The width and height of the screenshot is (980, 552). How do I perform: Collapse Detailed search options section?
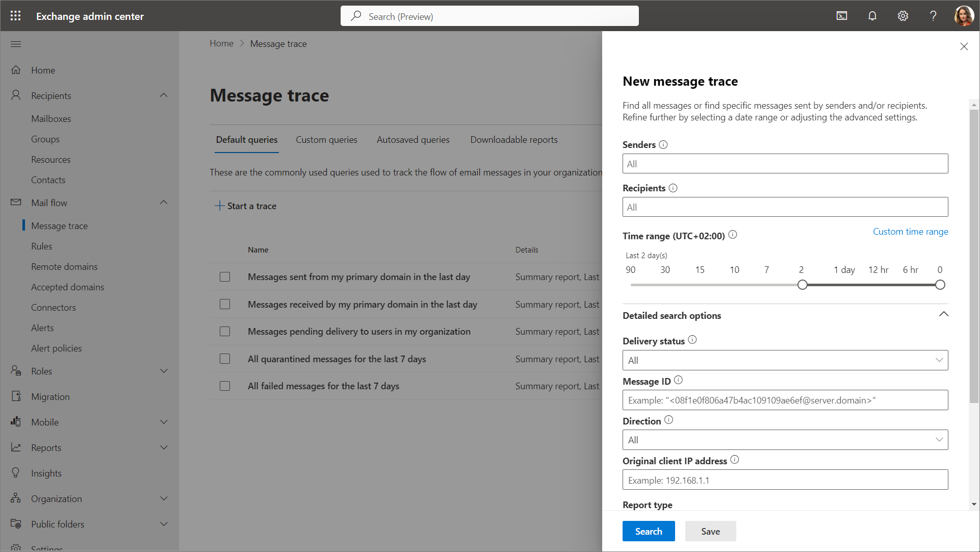944,315
